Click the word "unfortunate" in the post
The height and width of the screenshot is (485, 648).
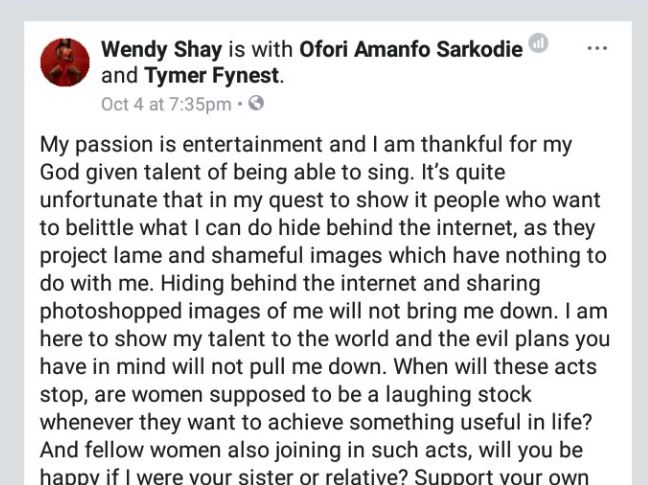coord(97,199)
